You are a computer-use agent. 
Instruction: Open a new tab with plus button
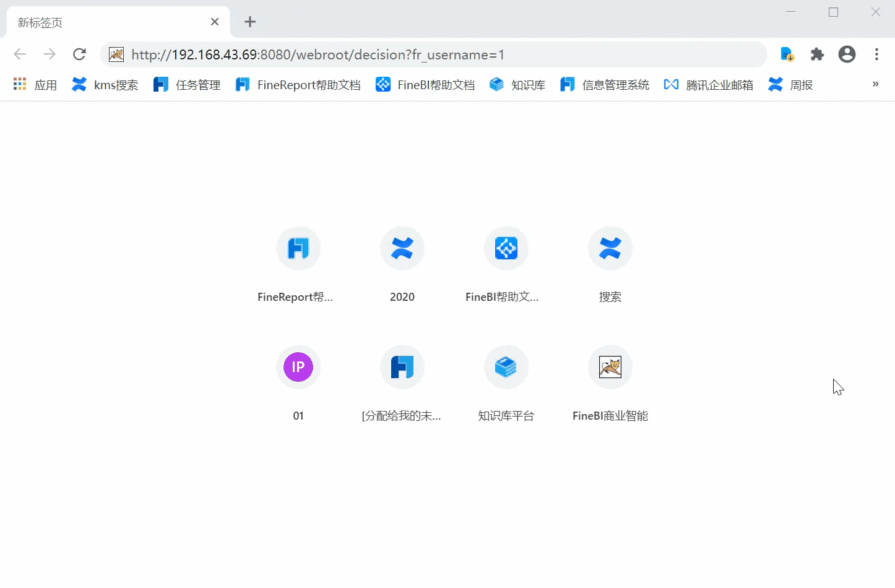pyautogui.click(x=250, y=22)
